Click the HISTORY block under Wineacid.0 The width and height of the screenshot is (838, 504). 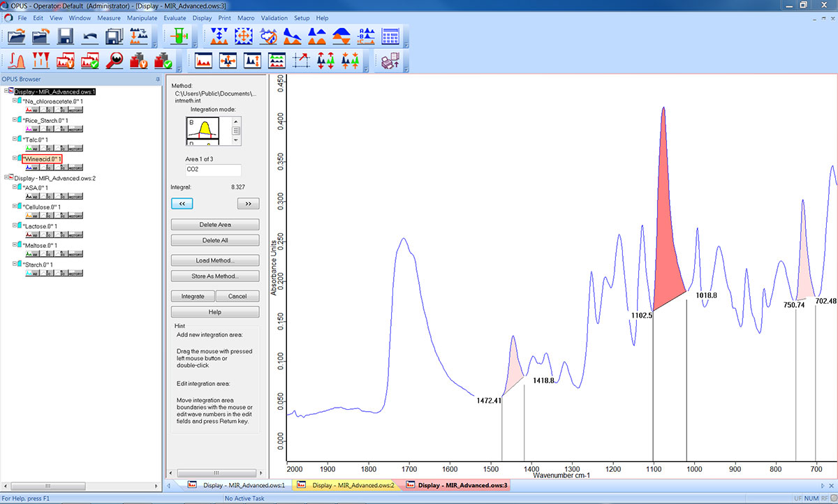pyautogui.click(x=75, y=168)
